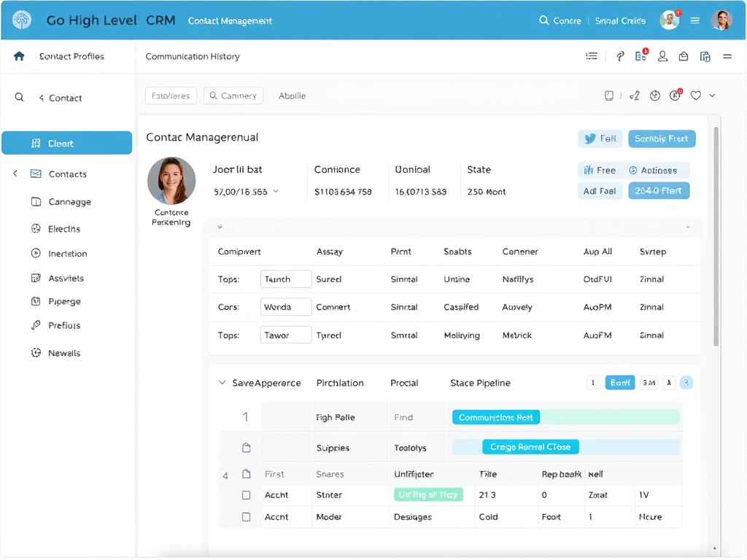Image resolution: width=747 pixels, height=560 pixels.
Task: Click the Crega Rernal CTose bar
Action: [531, 447]
